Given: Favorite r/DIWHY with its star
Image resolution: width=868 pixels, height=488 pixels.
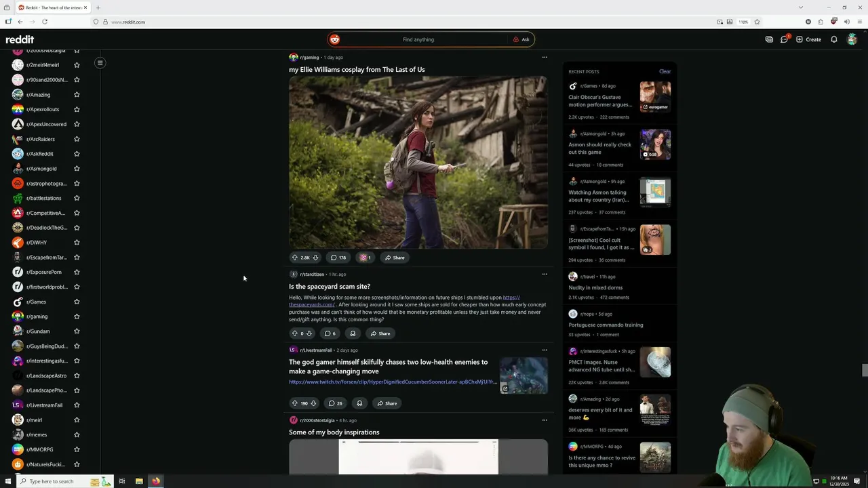Looking at the screenshot, I should tap(77, 243).
